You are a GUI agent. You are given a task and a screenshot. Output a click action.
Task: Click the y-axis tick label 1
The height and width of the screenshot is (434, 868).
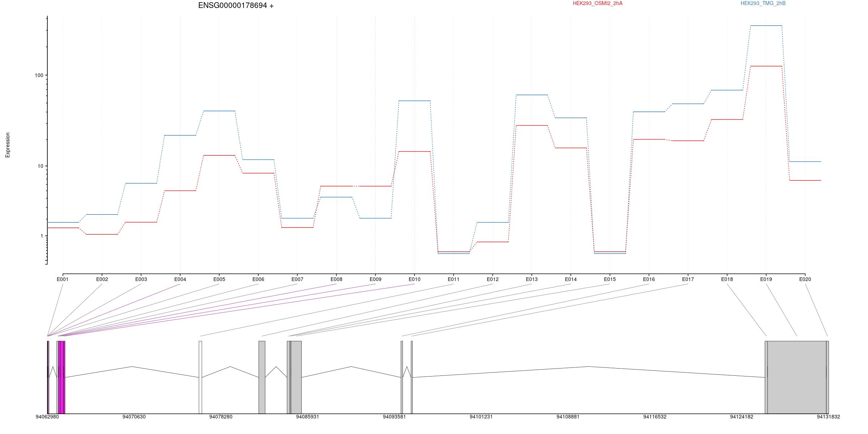click(42, 236)
